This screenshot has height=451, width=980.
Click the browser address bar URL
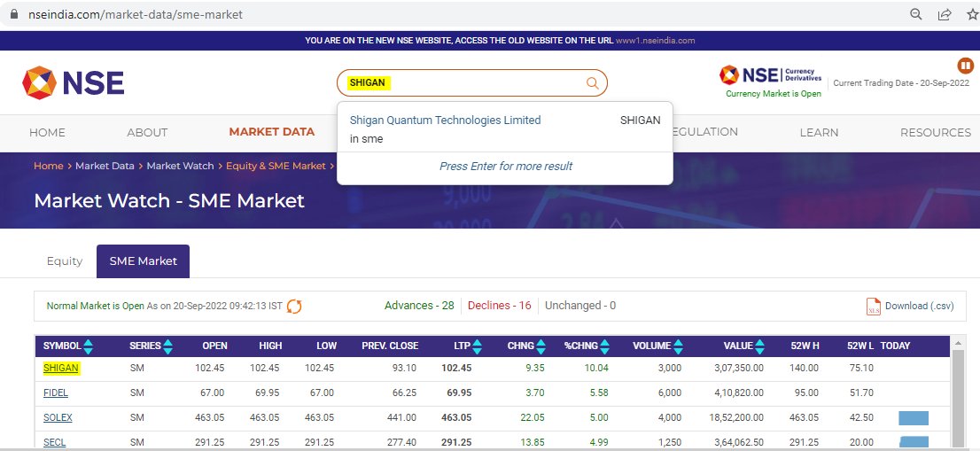(x=136, y=14)
